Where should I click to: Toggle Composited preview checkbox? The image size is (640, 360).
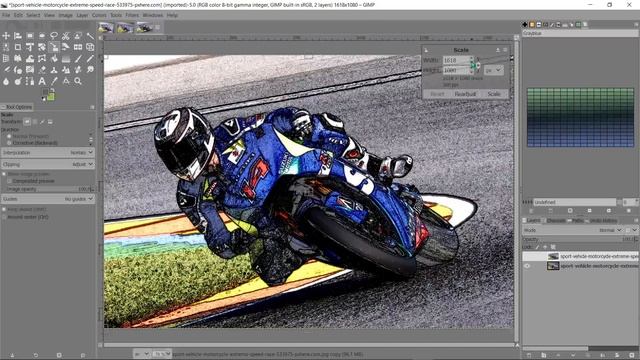click(x=9, y=181)
